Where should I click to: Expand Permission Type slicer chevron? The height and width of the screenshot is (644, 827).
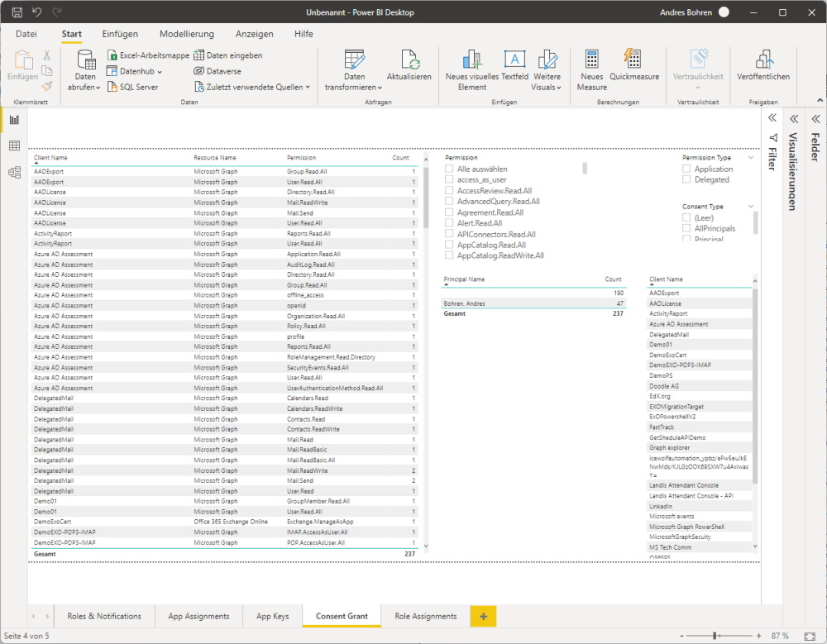pos(751,158)
